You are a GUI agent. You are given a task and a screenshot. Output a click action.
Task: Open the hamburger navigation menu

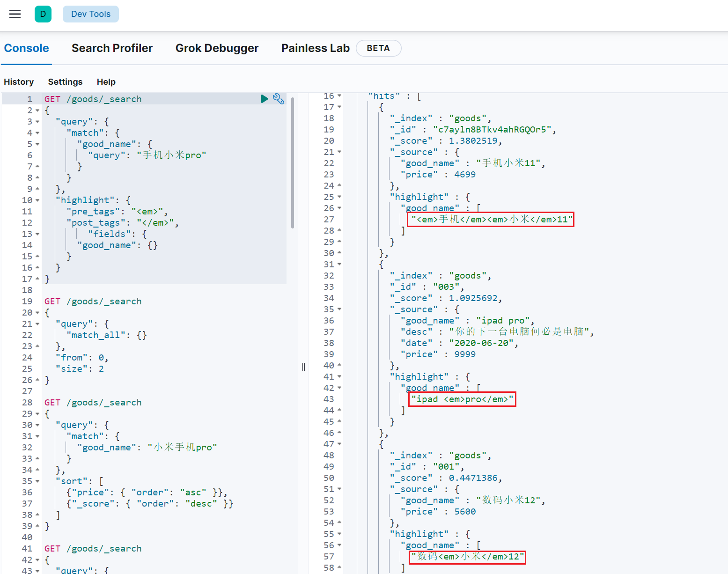point(15,14)
